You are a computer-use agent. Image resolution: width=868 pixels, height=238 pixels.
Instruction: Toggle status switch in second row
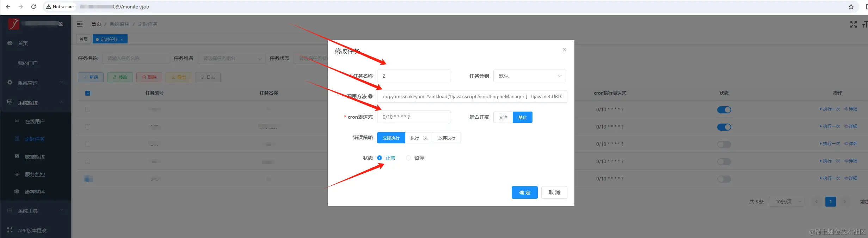pos(724,127)
